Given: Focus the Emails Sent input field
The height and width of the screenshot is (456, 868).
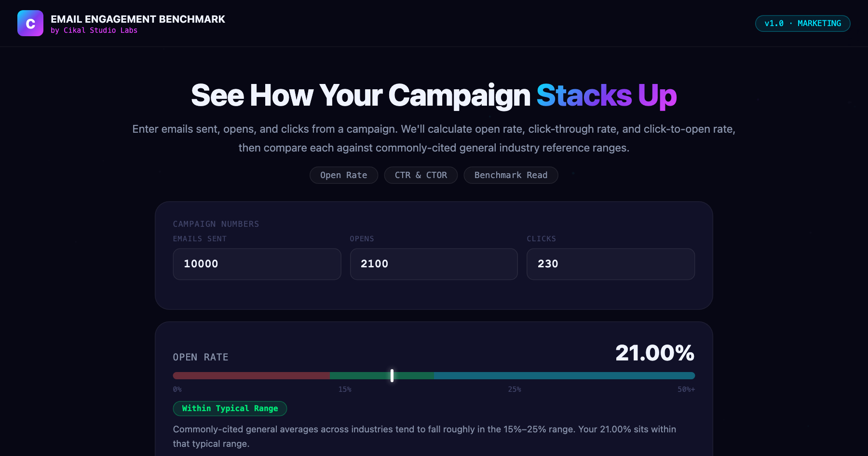Looking at the screenshot, I should point(257,264).
